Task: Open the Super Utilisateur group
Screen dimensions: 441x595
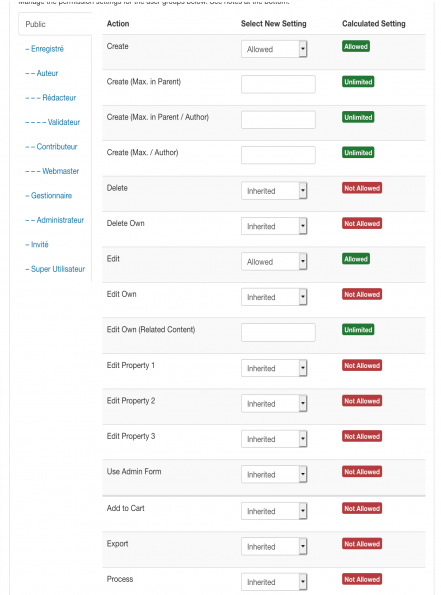Action: click(x=55, y=269)
